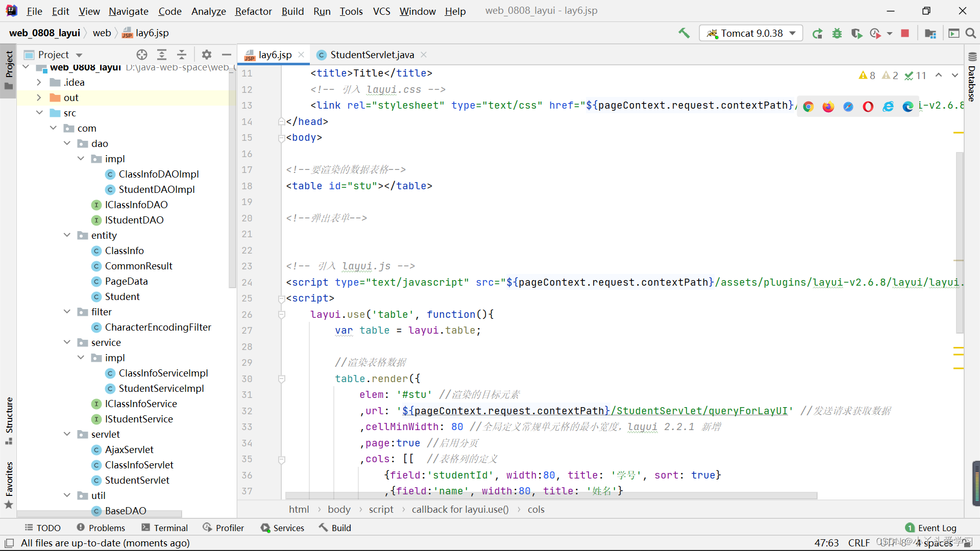Open the Services tool window

[x=282, y=528]
